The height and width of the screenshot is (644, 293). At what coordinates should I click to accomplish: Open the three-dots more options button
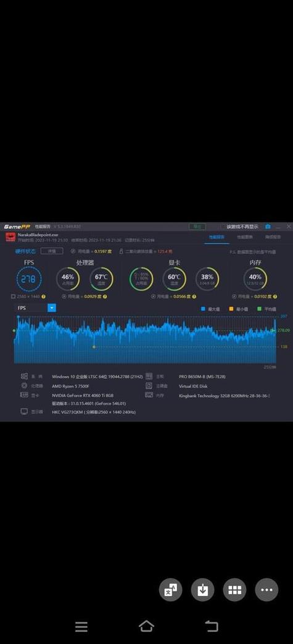[266, 590]
